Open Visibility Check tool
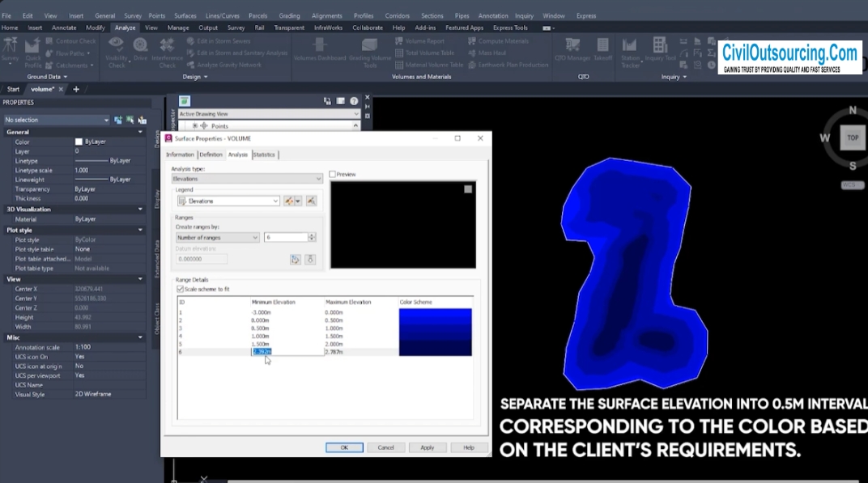This screenshot has width=868, height=483. pyautogui.click(x=117, y=53)
